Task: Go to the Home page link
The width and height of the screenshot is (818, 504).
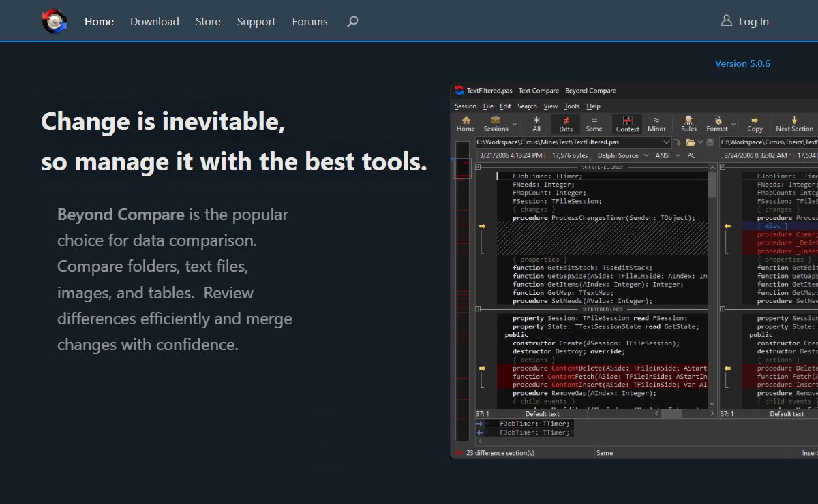Action: 99,22
